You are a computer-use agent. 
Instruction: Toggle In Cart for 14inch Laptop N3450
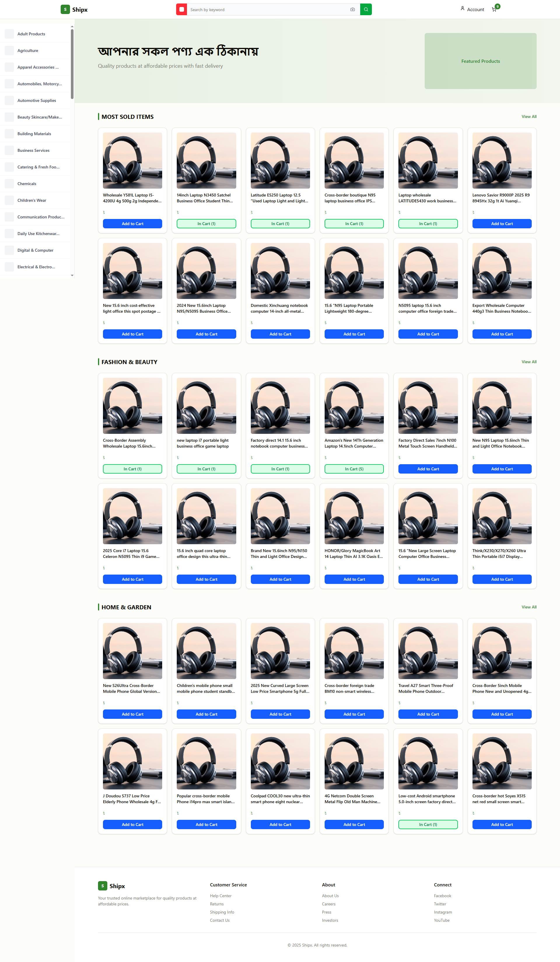206,224
